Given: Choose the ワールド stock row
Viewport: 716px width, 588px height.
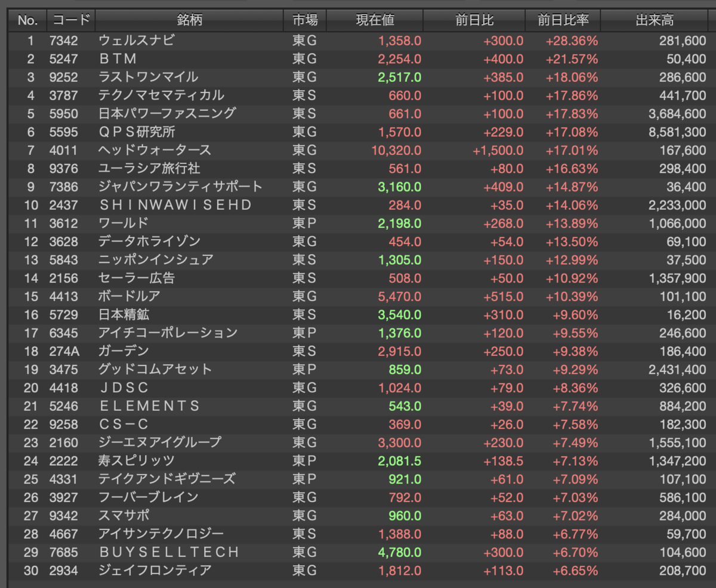Looking at the screenshot, I should pyautogui.click(x=123, y=223).
